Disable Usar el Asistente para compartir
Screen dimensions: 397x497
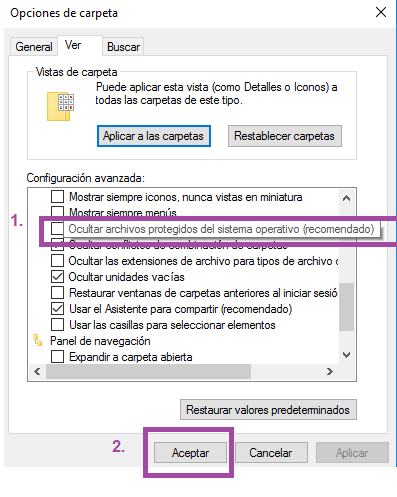[x=57, y=309]
